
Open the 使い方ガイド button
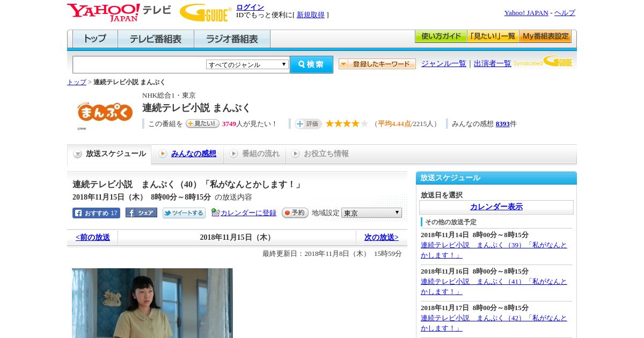(441, 36)
